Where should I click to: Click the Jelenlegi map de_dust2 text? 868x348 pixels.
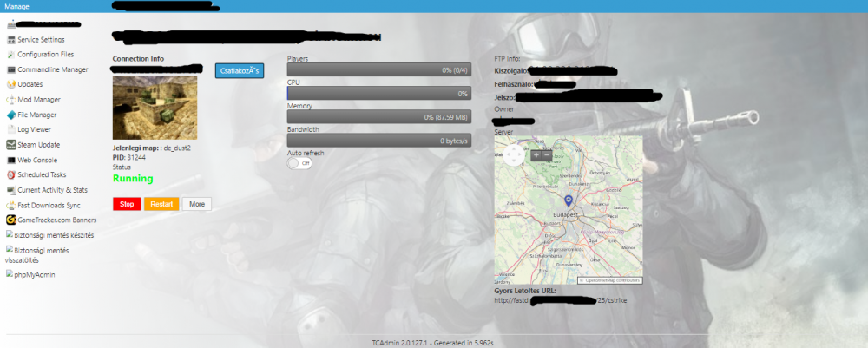coord(152,148)
